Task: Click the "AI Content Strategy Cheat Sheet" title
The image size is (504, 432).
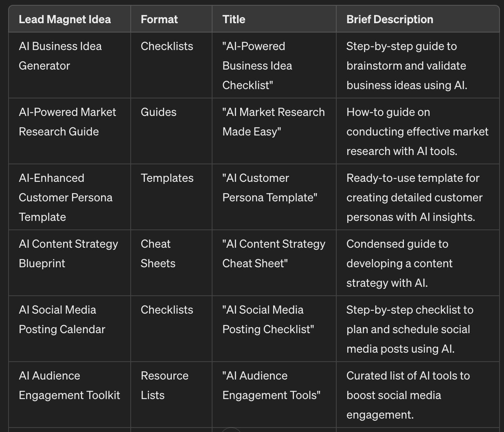Action: coord(274,254)
